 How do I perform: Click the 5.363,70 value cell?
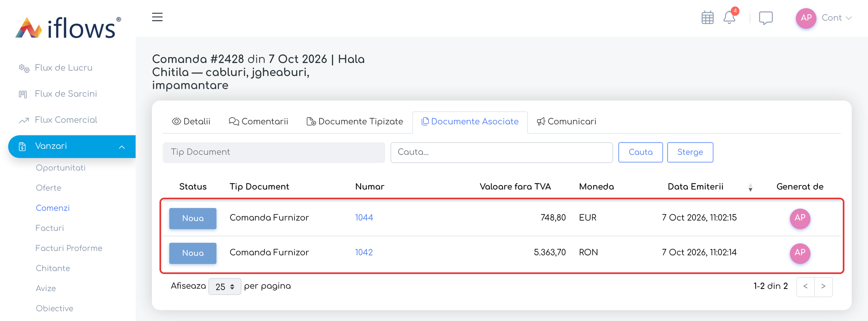tap(550, 252)
